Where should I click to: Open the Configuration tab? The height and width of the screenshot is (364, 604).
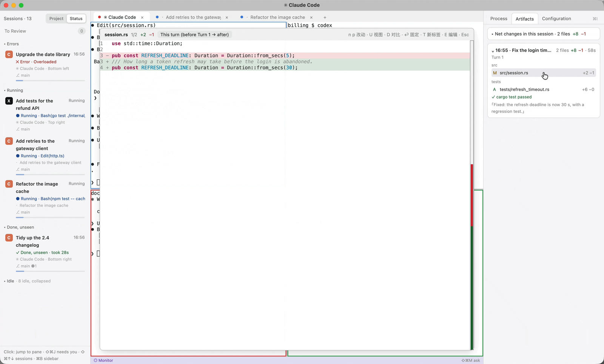556,19
